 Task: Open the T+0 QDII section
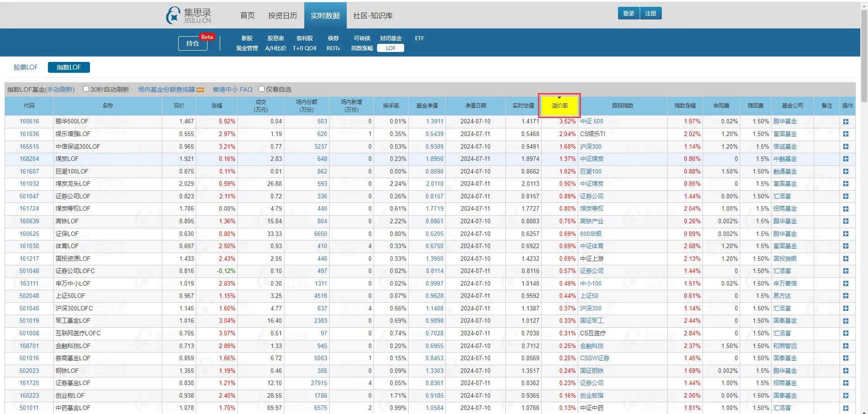pyautogui.click(x=304, y=48)
